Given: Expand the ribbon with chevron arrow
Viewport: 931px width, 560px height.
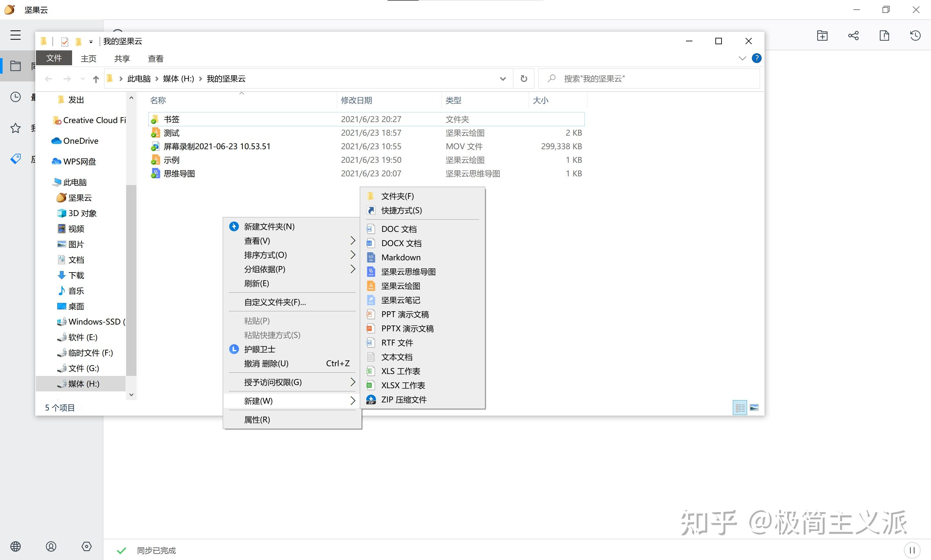Looking at the screenshot, I should tap(742, 58).
